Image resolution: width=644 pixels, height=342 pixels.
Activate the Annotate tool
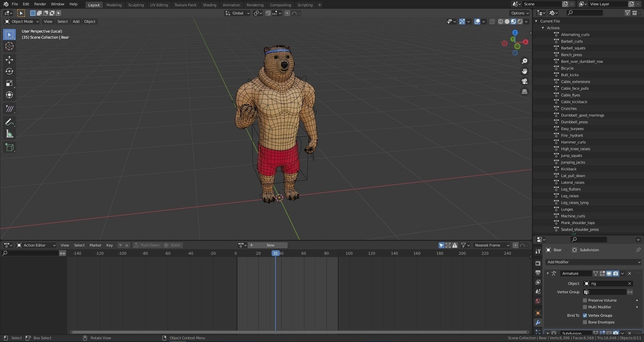(x=9, y=122)
